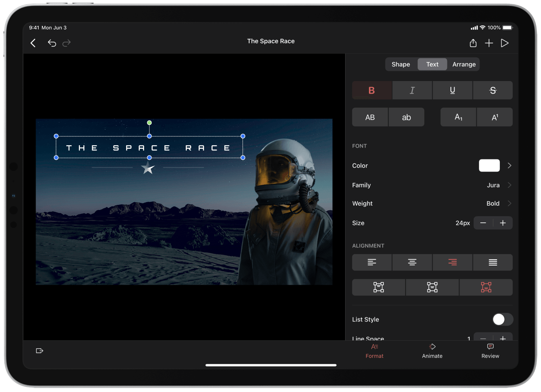541x392 pixels.
Task: Tap the plus icon to add element
Action: [489, 43]
